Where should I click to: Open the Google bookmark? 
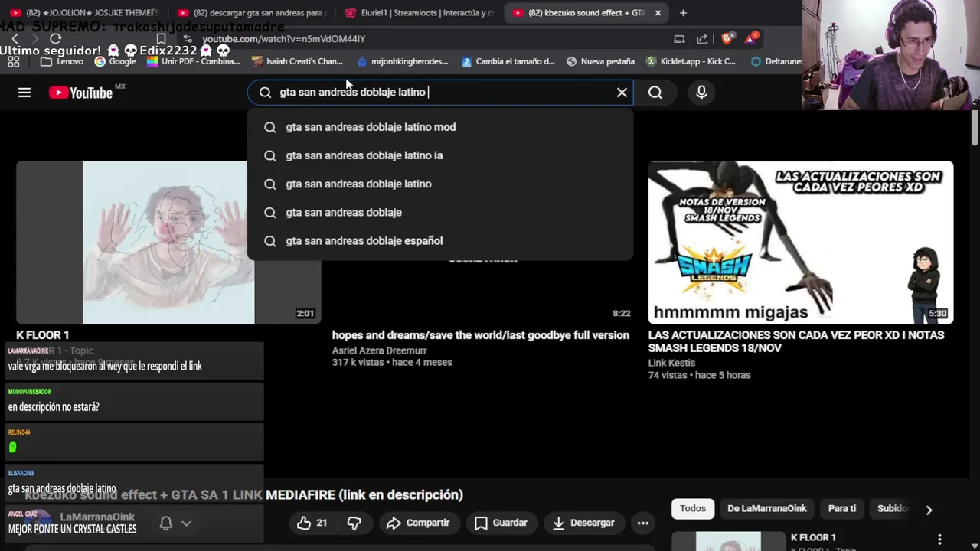click(x=115, y=61)
